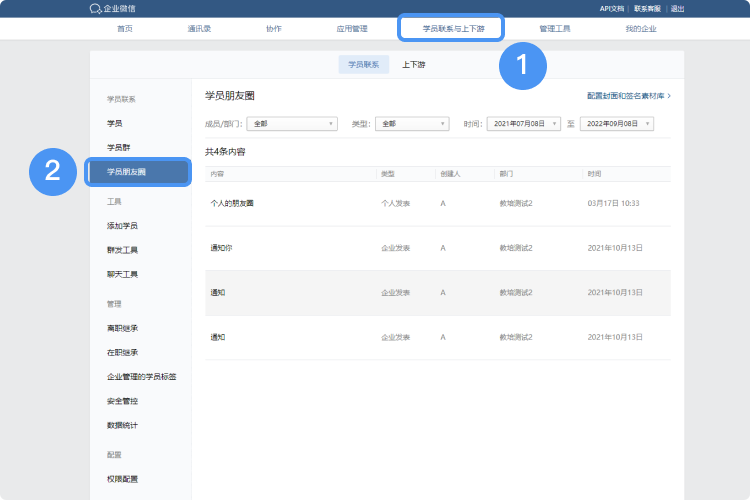Click 教培测试2 in the 个人的朋友圈 row
This screenshot has width=750, height=500.
516,203
